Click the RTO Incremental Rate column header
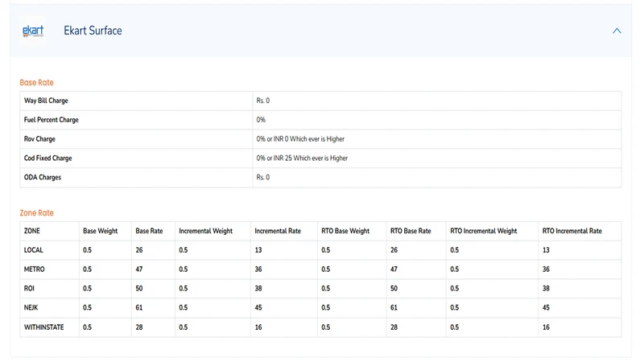 coord(572,231)
